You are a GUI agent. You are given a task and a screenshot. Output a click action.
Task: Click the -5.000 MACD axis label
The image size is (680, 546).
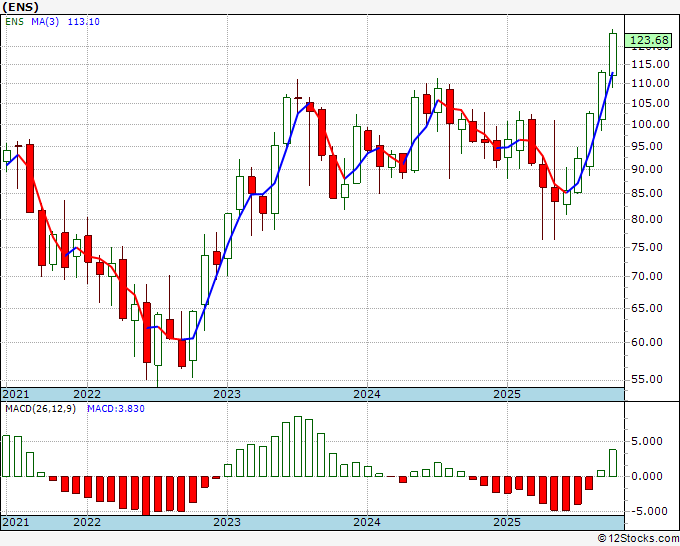point(647,511)
